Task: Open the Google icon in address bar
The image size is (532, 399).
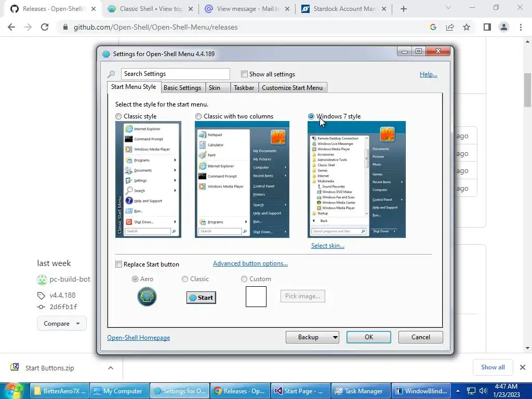Action: coord(433,27)
